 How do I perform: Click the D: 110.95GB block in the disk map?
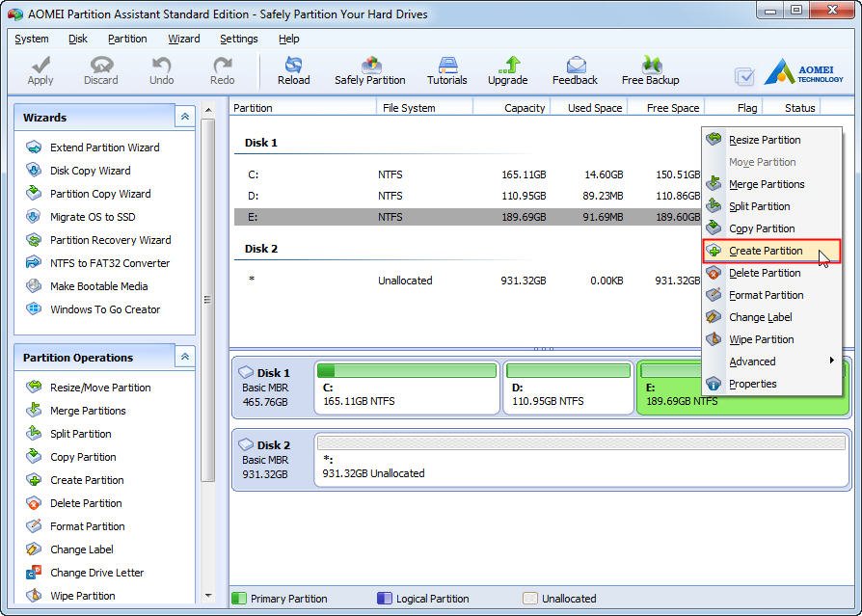click(x=569, y=387)
